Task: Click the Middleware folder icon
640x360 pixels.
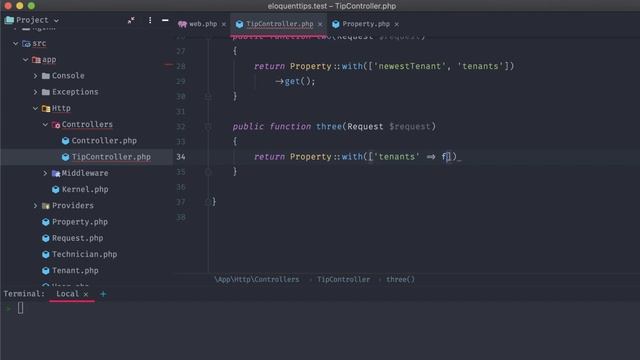Action: pyautogui.click(x=56, y=173)
